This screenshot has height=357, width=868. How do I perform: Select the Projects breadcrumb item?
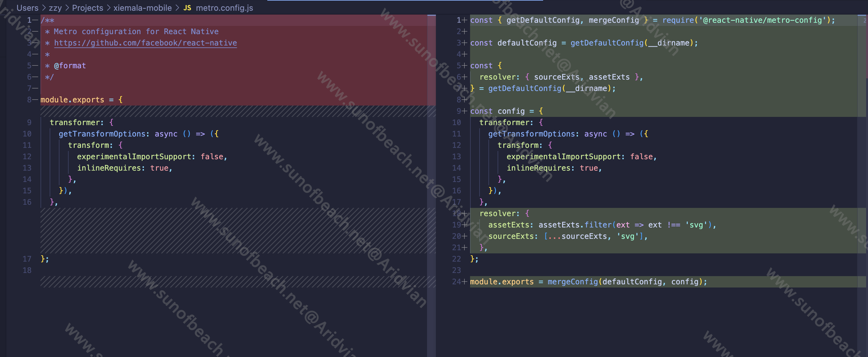(x=88, y=8)
